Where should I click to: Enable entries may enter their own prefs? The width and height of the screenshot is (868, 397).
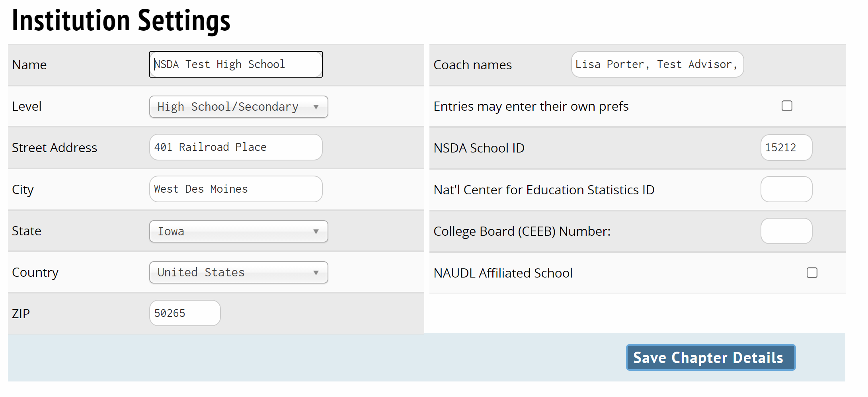[787, 106]
